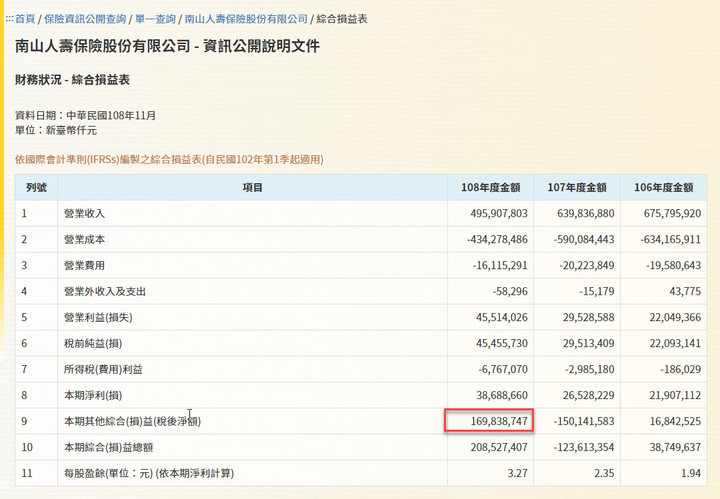Click the value 675,795,920
The height and width of the screenshot is (499, 720).
(x=672, y=213)
